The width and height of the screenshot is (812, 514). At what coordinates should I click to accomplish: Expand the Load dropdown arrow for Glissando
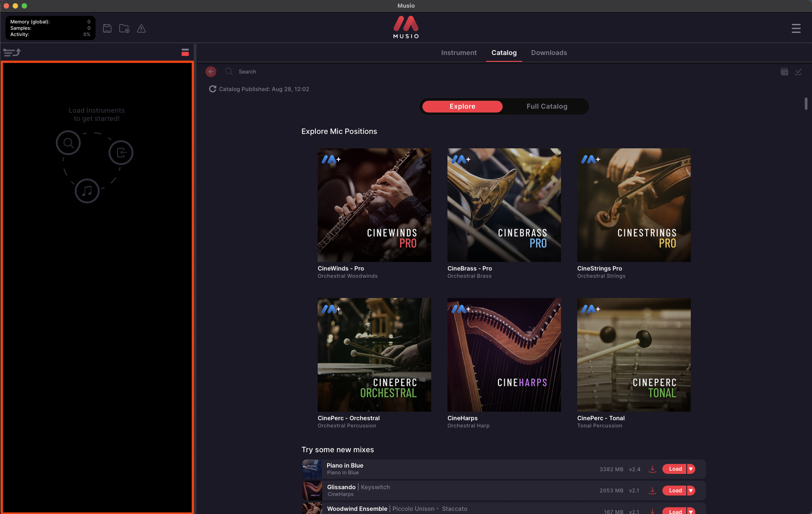691,491
